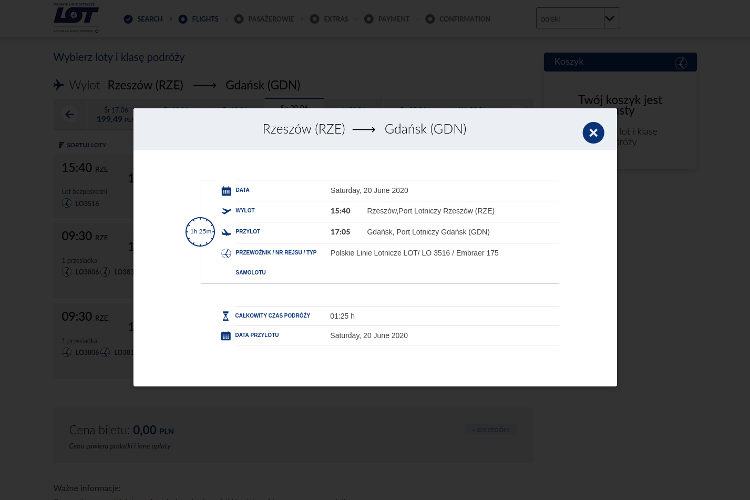The height and width of the screenshot is (500, 750).
Task: Click Gdańsk, Port Lotniczy Gdańsk (GDN) text
Action: pyautogui.click(x=428, y=232)
